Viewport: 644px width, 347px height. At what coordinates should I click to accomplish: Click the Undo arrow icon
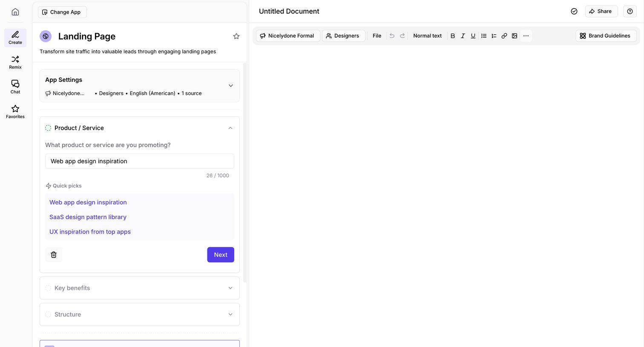pos(392,36)
